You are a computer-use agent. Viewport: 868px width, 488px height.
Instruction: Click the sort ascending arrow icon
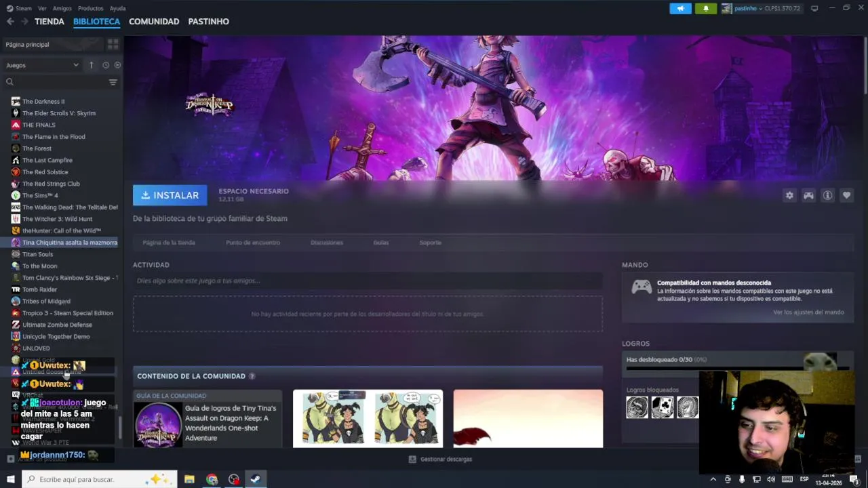click(92, 65)
